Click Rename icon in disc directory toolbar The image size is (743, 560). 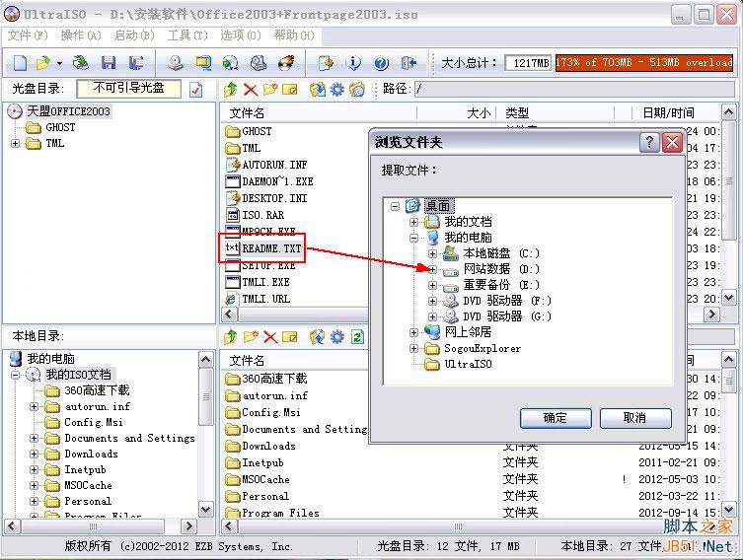(x=289, y=89)
